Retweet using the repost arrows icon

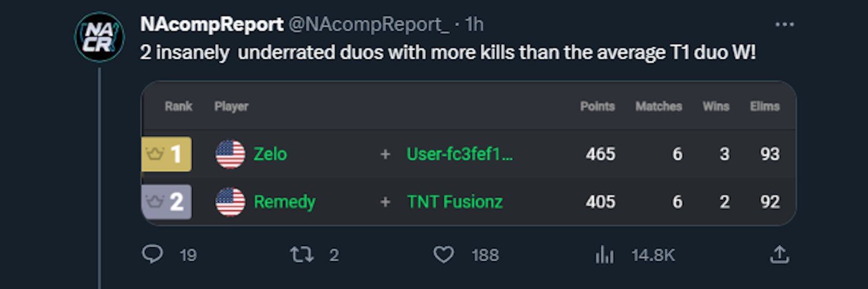coord(301,255)
